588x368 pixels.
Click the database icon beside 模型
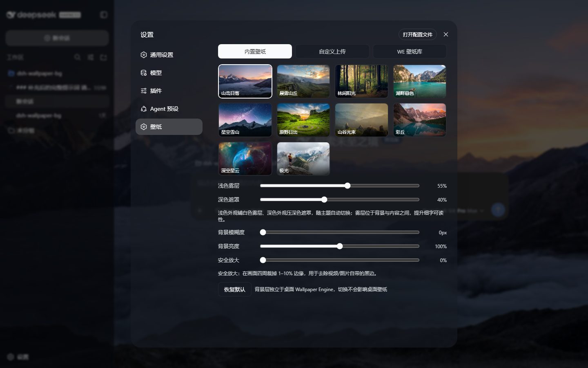(144, 73)
